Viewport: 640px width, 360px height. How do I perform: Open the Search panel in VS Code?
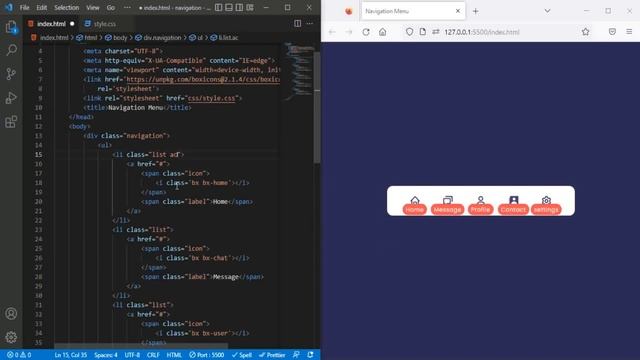(x=11, y=50)
